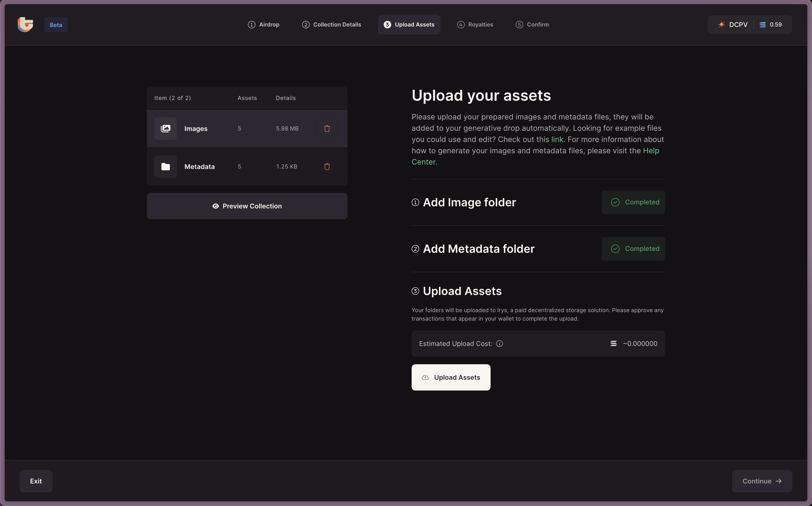Click the app logo in header
The height and width of the screenshot is (506, 812).
pyautogui.click(x=25, y=25)
